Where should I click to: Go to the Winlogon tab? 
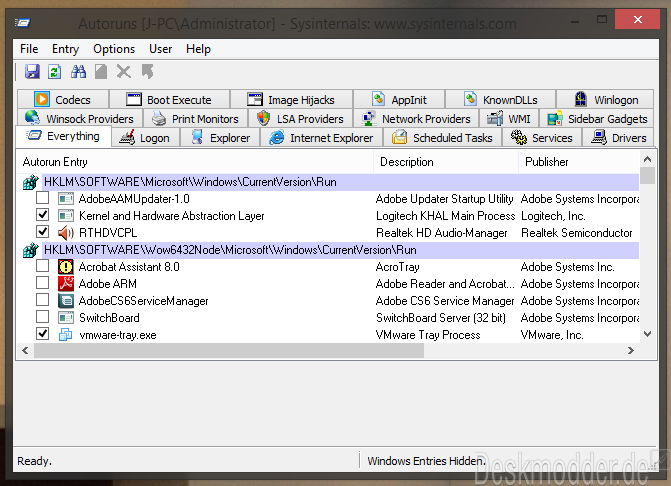point(605,99)
